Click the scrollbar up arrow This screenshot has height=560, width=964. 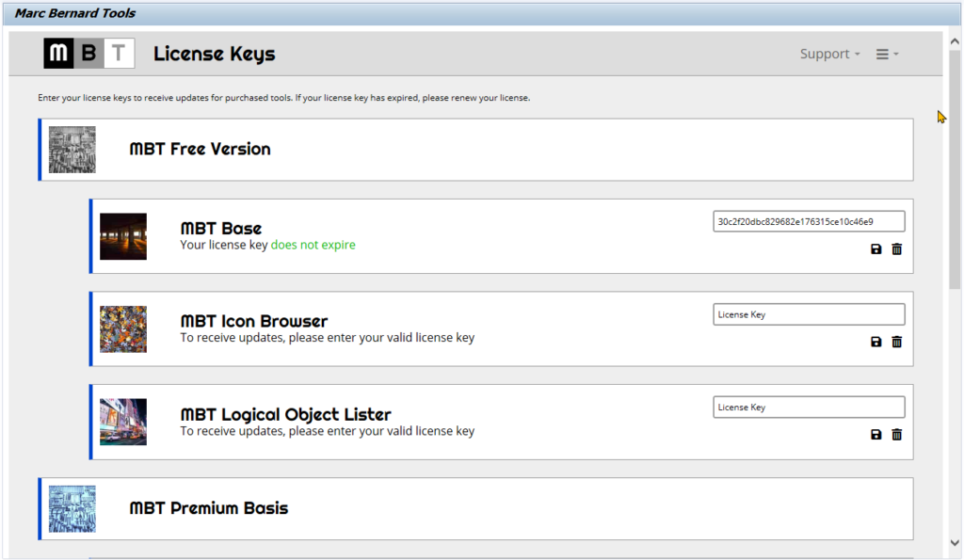coord(955,41)
